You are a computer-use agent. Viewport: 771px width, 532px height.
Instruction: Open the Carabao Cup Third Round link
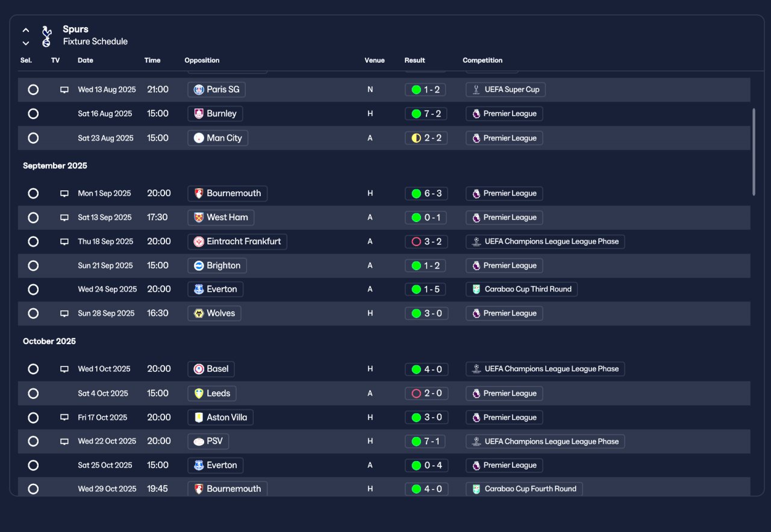pos(522,289)
